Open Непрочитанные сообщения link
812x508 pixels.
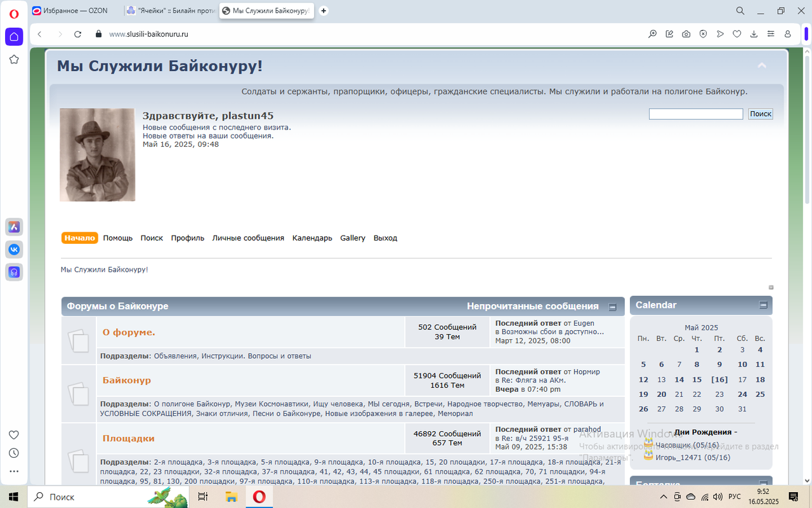[x=533, y=306]
